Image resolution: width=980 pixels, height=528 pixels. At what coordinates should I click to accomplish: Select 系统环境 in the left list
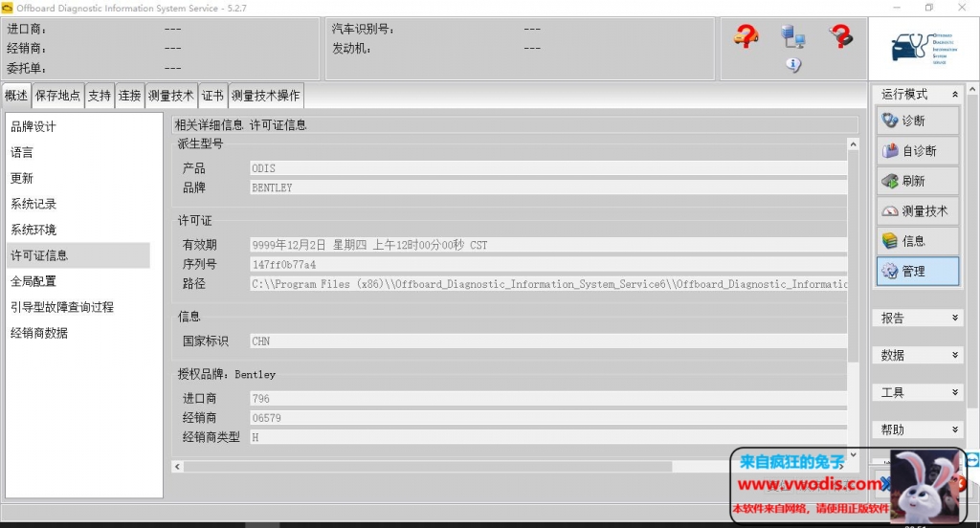click(x=78, y=230)
